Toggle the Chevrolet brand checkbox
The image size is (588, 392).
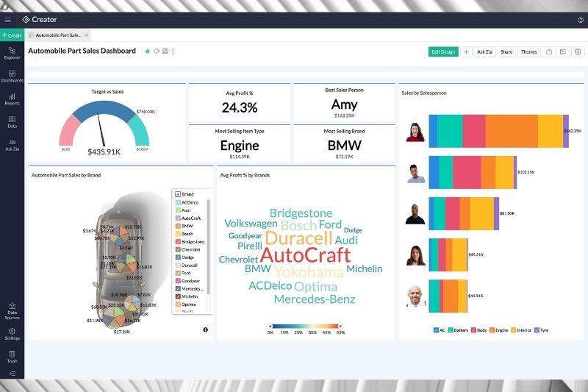point(178,249)
